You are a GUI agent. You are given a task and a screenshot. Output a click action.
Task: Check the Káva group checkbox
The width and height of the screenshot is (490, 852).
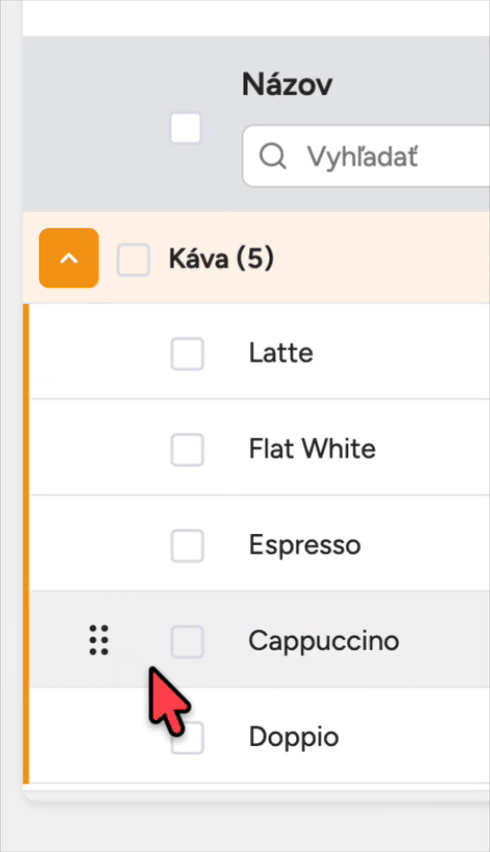tap(134, 260)
